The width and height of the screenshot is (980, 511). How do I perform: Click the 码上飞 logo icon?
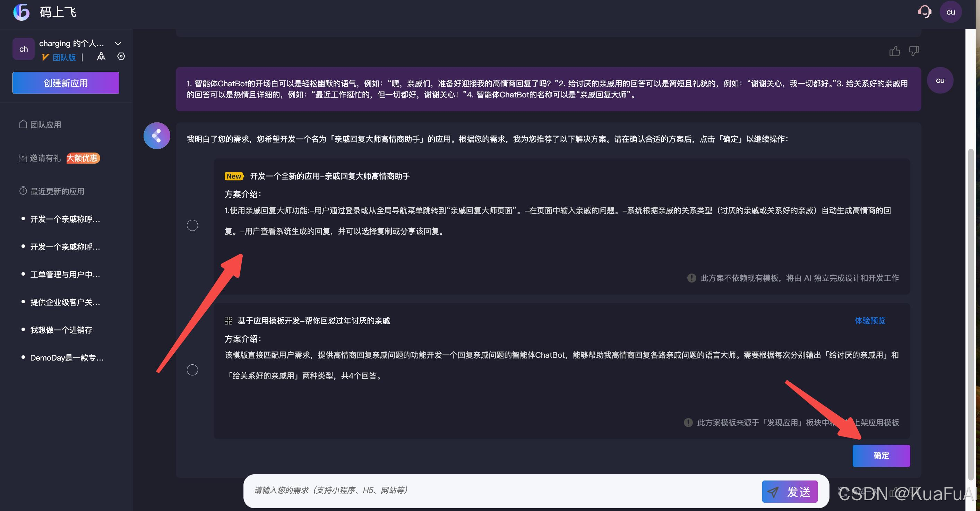pyautogui.click(x=21, y=12)
